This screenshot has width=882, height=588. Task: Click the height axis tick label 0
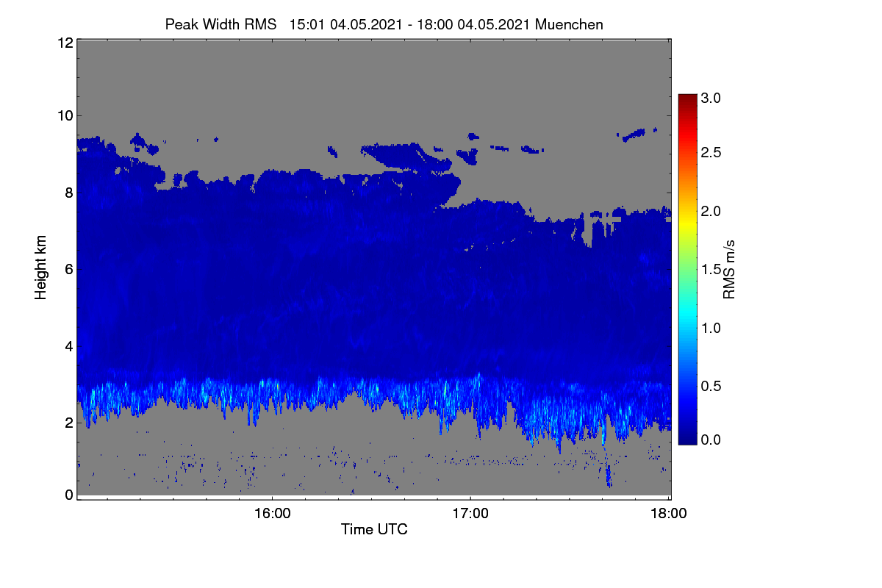pyautogui.click(x=68, y=495)
